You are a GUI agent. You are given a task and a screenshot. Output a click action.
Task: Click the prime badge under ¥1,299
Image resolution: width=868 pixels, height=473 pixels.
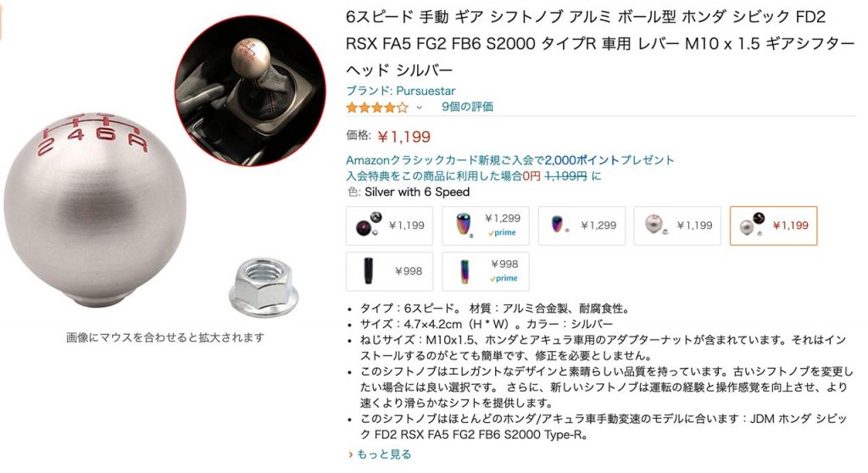click(503, 233)
